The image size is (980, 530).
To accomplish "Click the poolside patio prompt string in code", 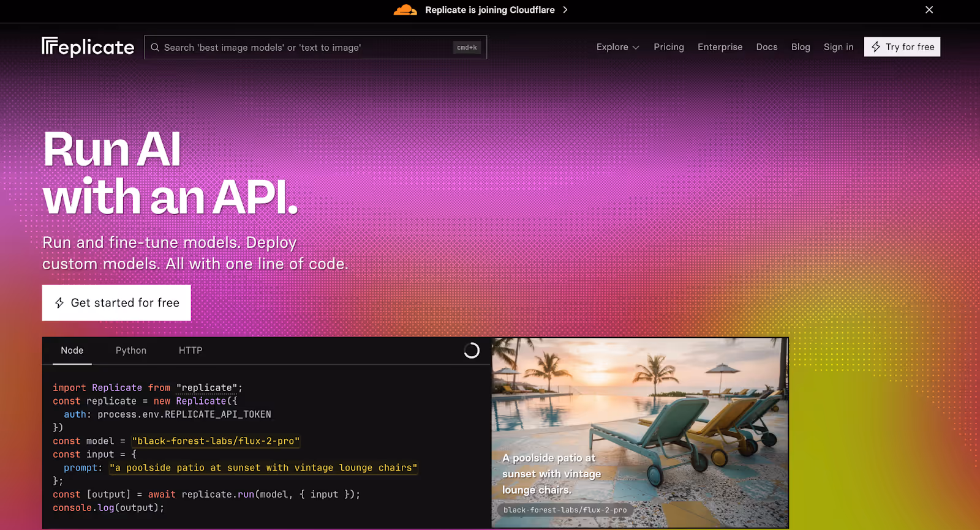I will pos(263,468).
